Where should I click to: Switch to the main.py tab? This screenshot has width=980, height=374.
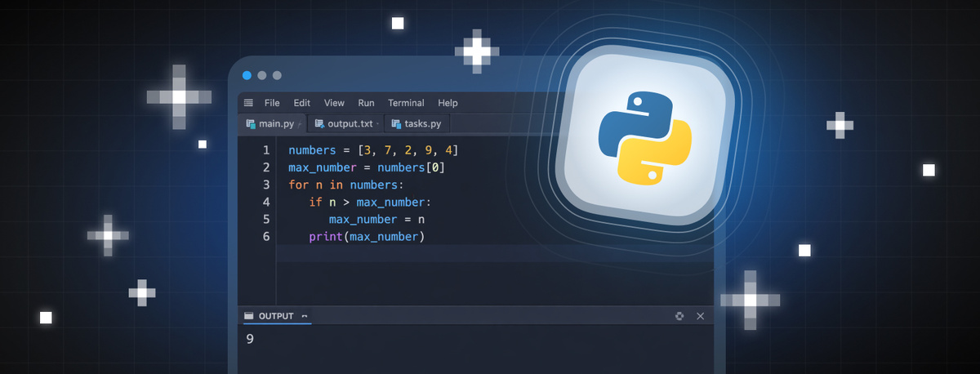[x=274, y=124]
